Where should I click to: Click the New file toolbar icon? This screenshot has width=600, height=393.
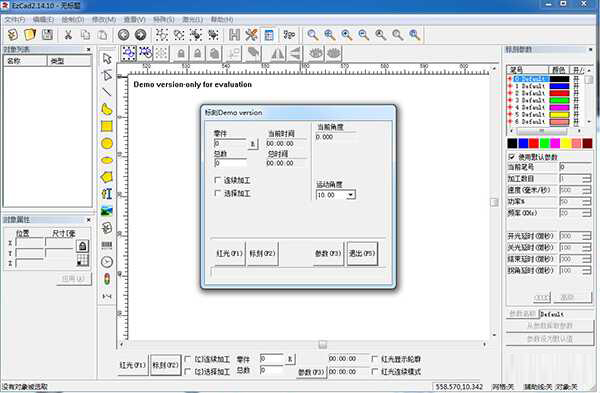13,35
